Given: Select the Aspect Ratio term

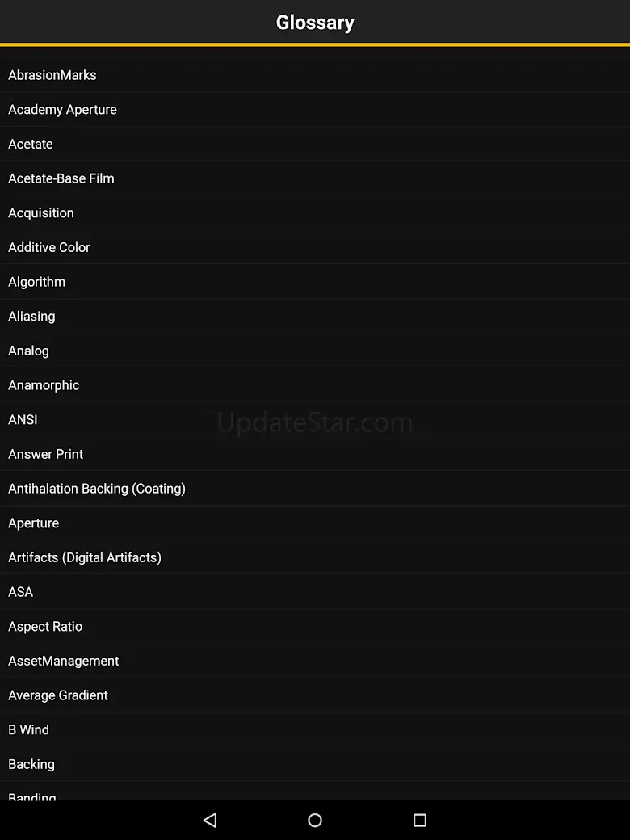Looking at the screenshot, I should point(315,626).
